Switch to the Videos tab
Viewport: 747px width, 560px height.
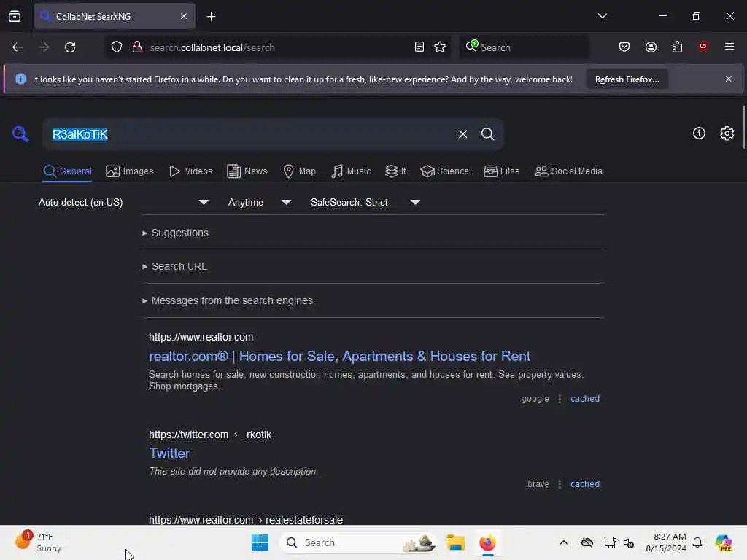click(190, 171)
